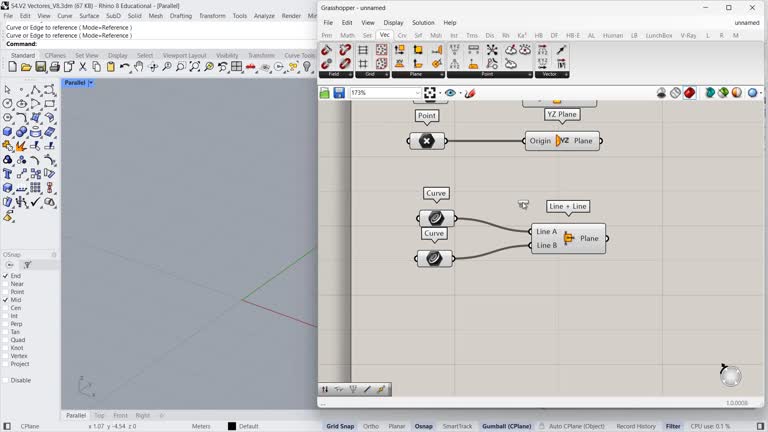The image size is (768, 432).
Task: Click the Undo arrow in Rhino toolbar
Action: coord(125,67)
